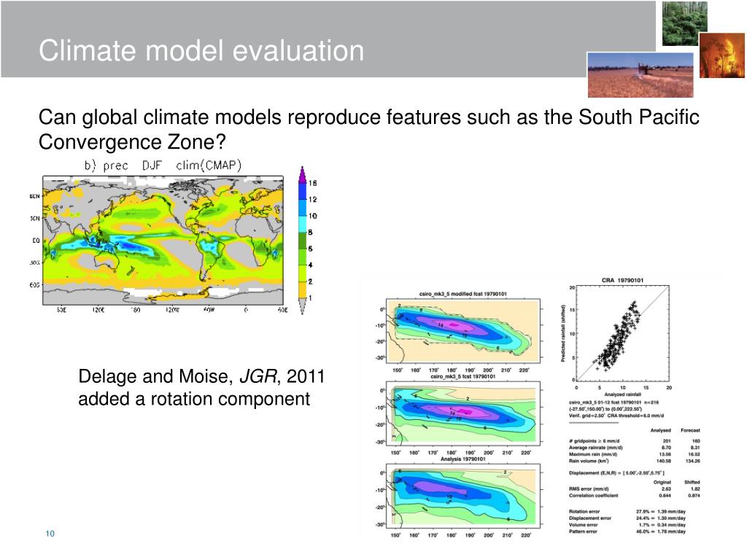Viewport: 747px width, 560px height.
Task: Click the 'Rain volume (km³)' row label
Action: 589,461
